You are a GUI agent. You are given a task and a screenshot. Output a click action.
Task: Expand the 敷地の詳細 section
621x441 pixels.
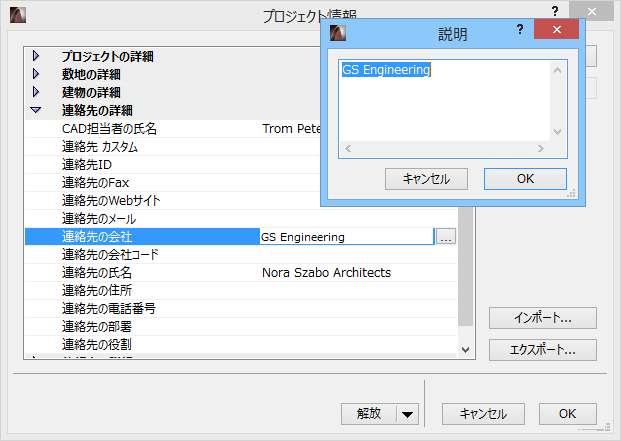click(36, 74)
